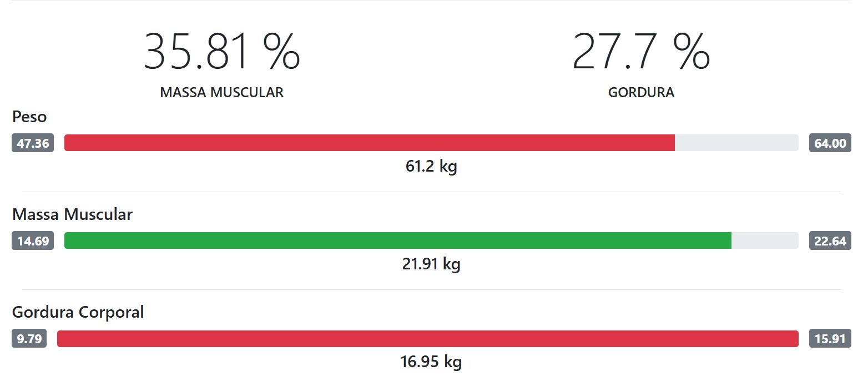Viewport: 868px width, 376px height.
Task: Click the Gordura Corporal section heading
Action: pyautogui.click(x=78, y=312)
